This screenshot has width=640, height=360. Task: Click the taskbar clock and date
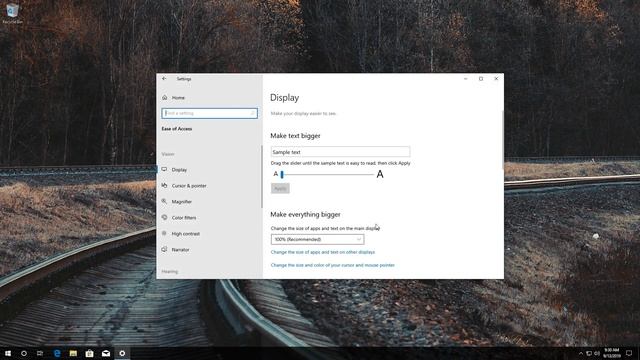point(612,353)
